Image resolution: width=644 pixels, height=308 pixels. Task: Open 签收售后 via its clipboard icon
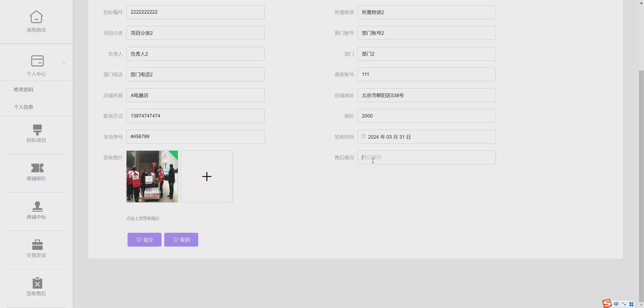37,283
